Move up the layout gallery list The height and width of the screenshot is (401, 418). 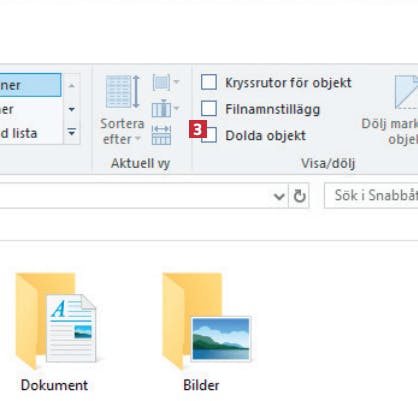[72, 86]
